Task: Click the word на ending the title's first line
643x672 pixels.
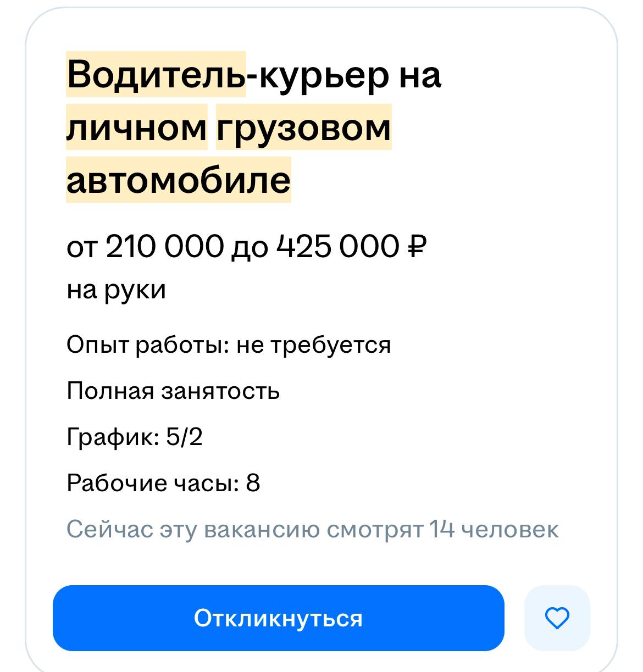Action: pyautogui.click(x=419, y=76)
